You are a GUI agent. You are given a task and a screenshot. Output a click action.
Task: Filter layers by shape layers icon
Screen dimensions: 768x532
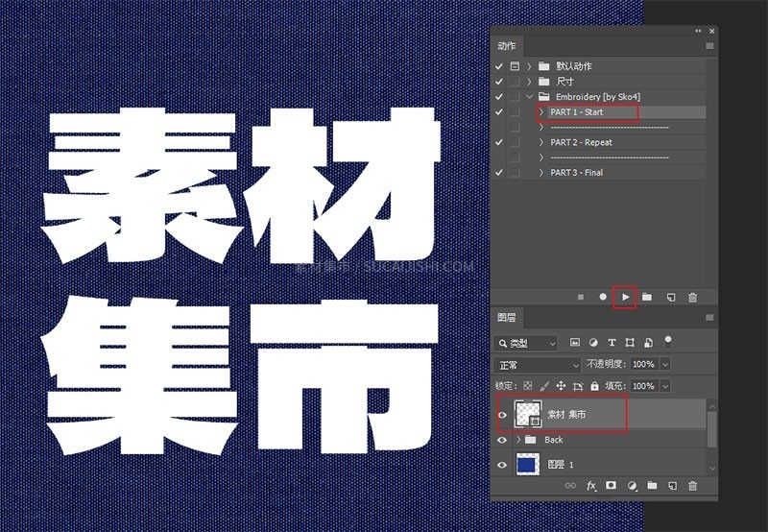630,343
